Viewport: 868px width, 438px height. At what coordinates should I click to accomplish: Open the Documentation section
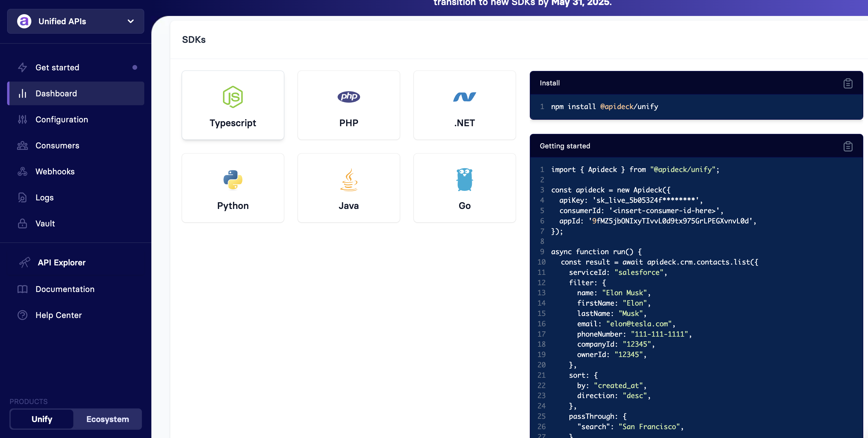[65, 289]
